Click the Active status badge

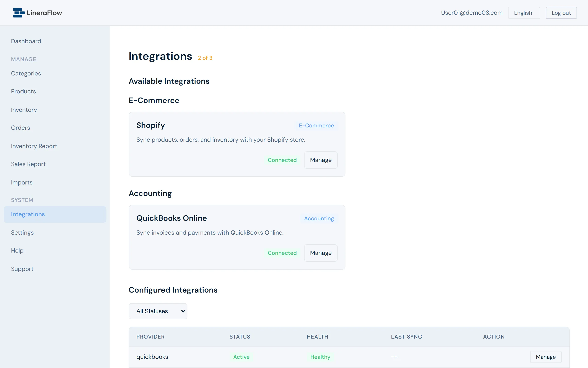pos(241,357)
